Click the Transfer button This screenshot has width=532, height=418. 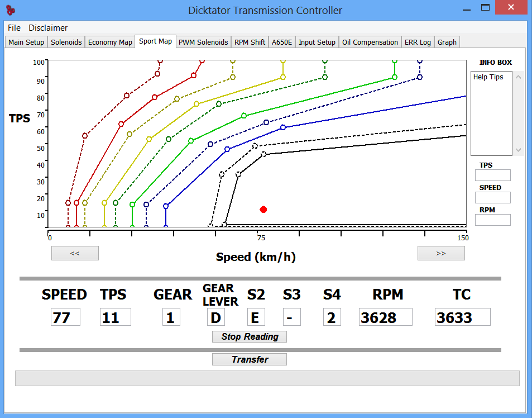[x=250, y=359]
